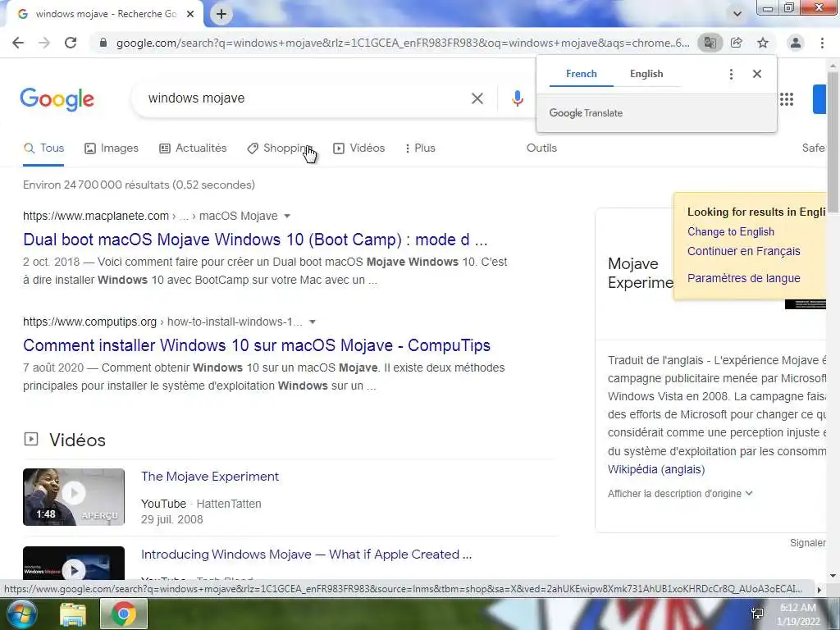This screenshot has height=630, width=840.
Task: Clear the search box with the X
Action: coord(477,98)
